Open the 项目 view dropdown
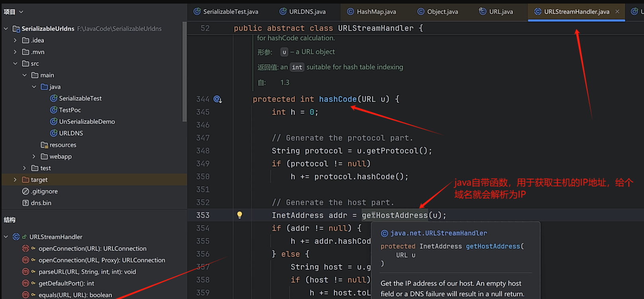 14,12
